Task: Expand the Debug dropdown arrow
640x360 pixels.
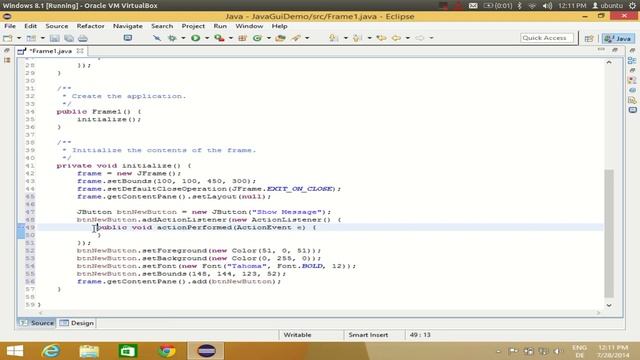Action: click(x=183, y=38)
